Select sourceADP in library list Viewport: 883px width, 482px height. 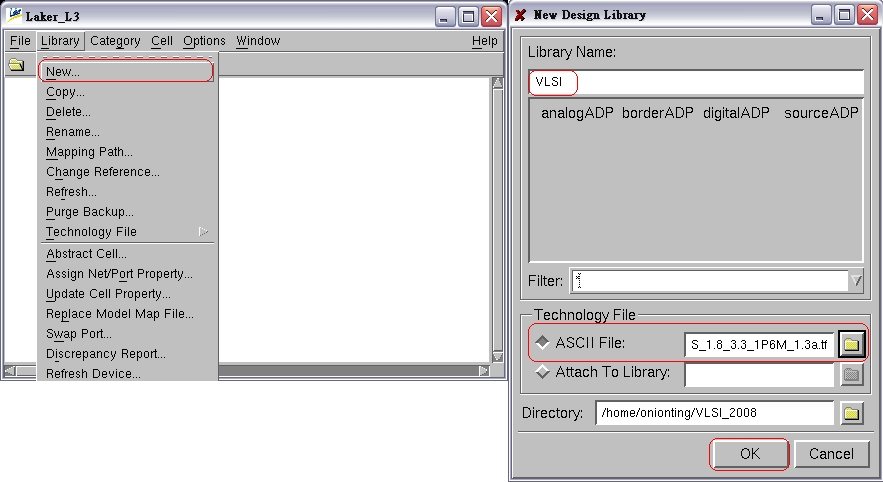click(821, 113)
